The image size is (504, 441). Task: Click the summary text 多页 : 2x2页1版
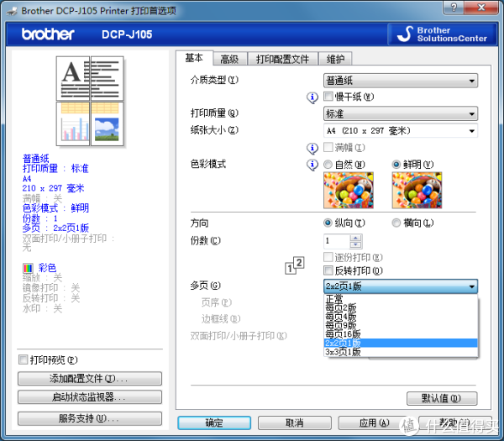coord(55,228)
